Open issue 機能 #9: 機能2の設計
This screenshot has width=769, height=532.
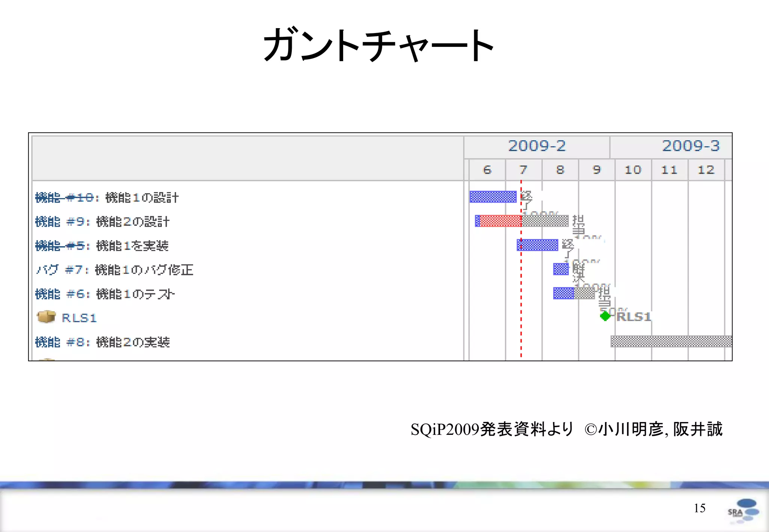pos(102,221)
